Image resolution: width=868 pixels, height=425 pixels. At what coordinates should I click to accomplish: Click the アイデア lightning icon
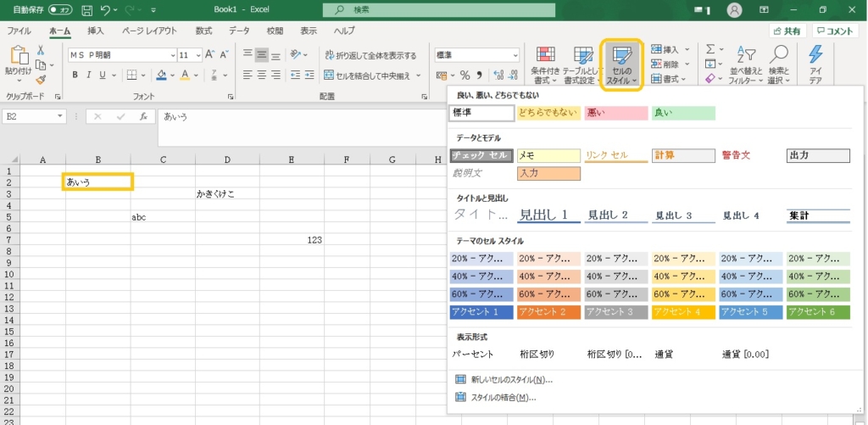[815, 65]
